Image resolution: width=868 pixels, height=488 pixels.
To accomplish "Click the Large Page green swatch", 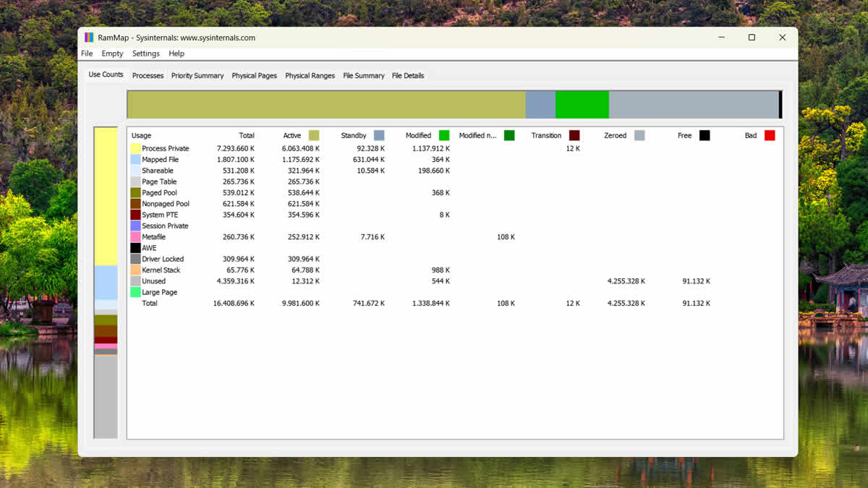I will [x=135, y=292].
